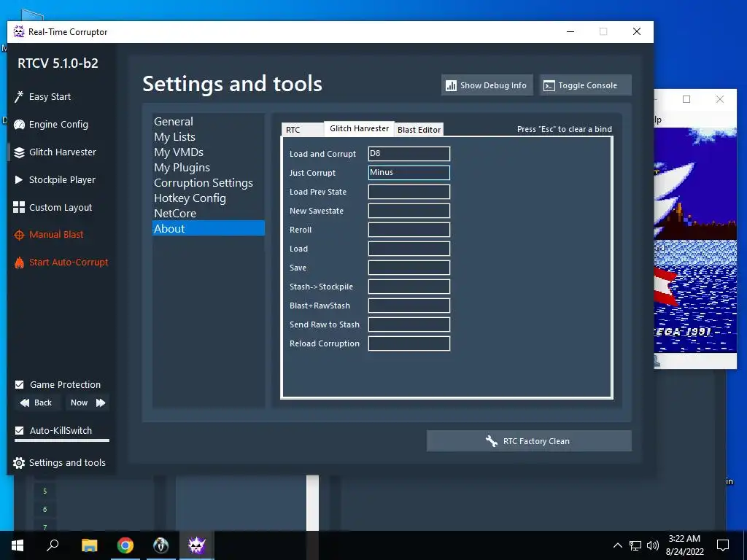Screen dimensions: 747x560
Task: Select My Plugins section
Action: 208,167
